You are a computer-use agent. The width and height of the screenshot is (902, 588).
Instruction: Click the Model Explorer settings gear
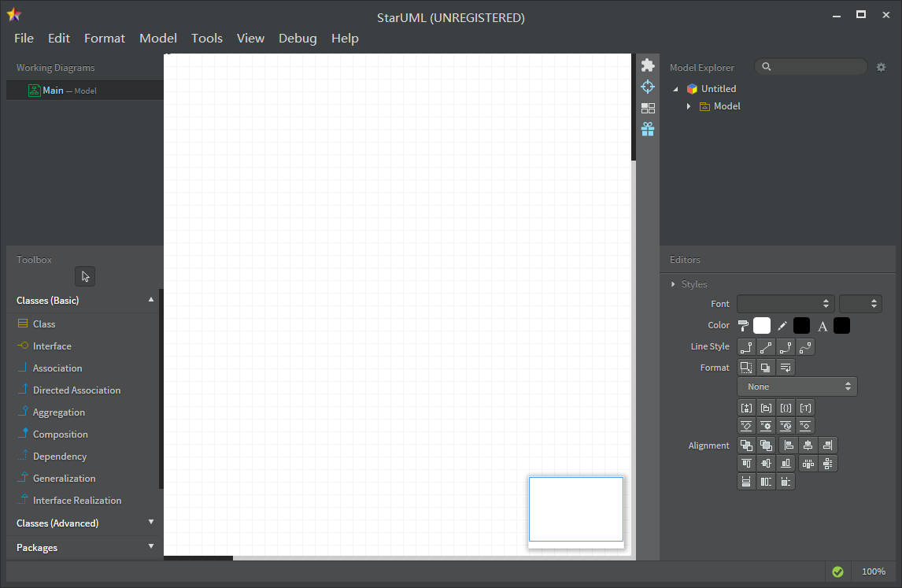tap(881, 68)
